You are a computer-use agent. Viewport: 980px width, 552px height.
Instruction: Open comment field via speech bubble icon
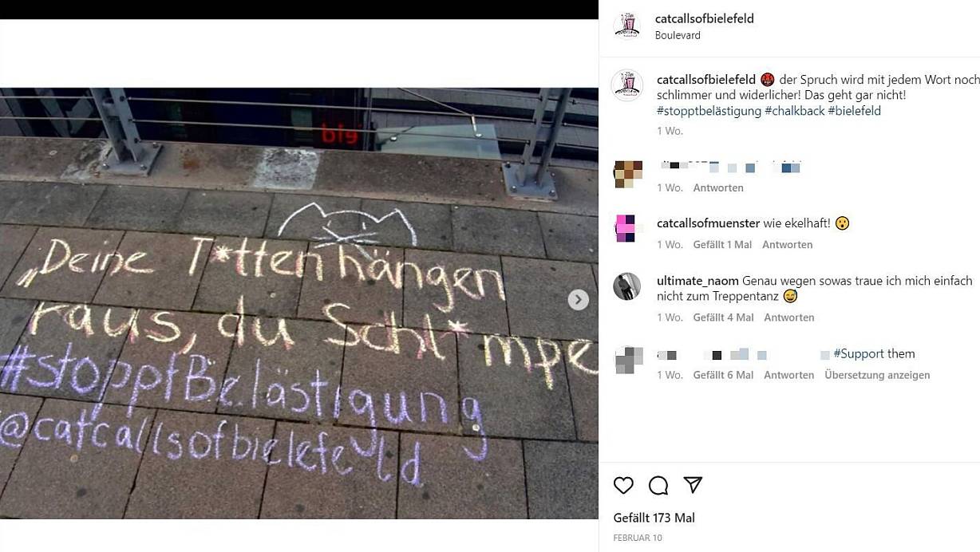point(658,485)
